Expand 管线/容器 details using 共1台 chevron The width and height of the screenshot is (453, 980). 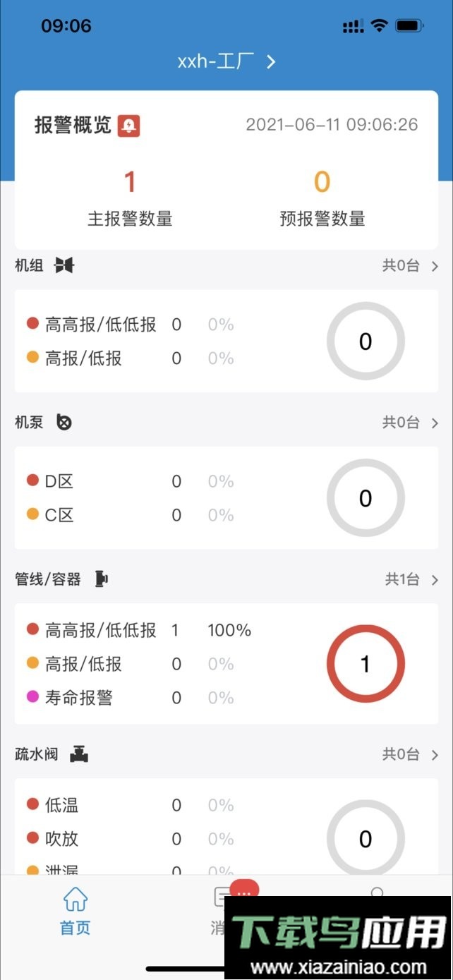pyautogui.click(x=433, y=579)
